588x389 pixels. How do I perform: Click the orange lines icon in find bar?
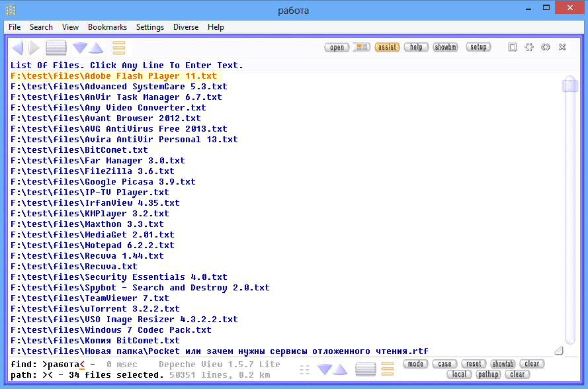coord(388,369)
